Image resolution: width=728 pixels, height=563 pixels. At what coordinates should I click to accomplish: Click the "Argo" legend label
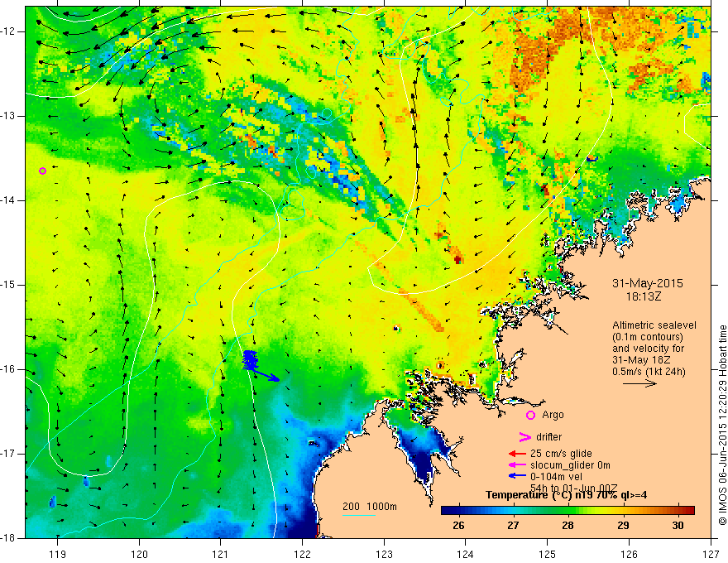[x=553, y=415]
